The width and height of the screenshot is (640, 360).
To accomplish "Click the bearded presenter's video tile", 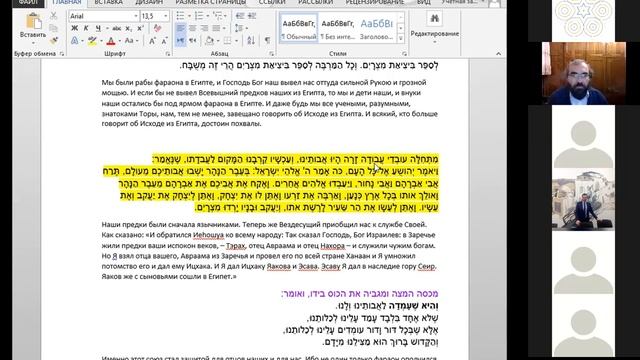I will click(584, 73).
